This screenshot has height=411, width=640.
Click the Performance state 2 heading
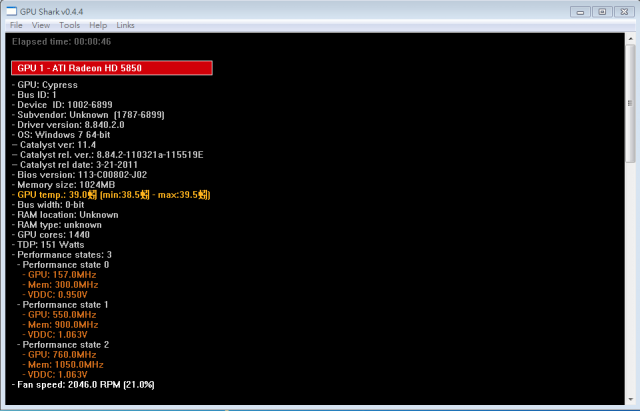(63, 345)
